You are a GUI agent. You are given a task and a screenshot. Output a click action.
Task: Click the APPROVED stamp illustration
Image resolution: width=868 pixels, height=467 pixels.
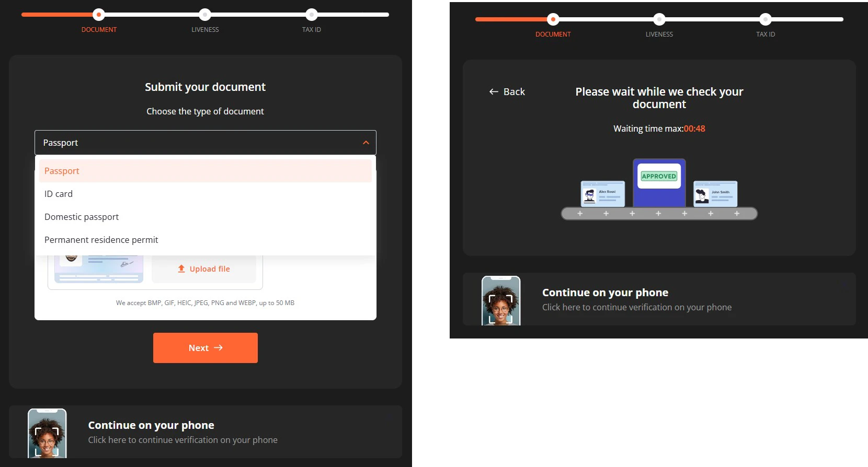659,177
